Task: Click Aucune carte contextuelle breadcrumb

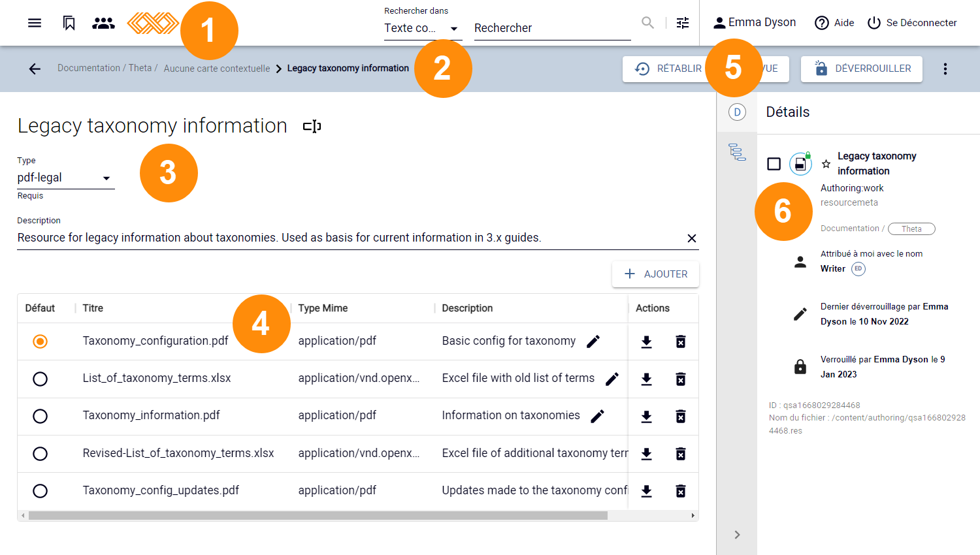Action: [216, 69]
